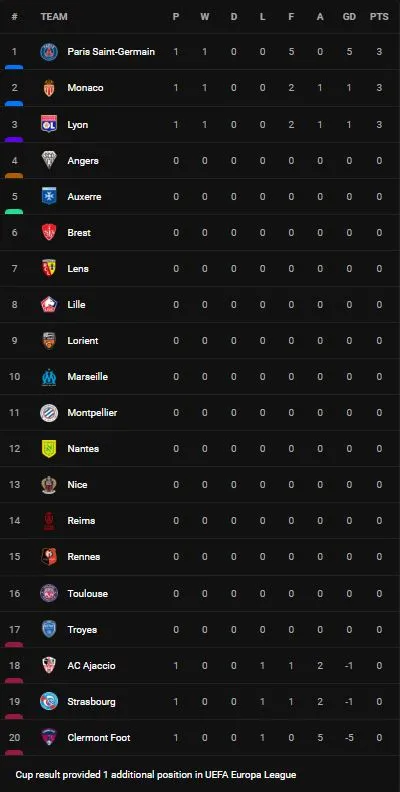
Task: Open the Angers team name link
Action: point(83,161)
